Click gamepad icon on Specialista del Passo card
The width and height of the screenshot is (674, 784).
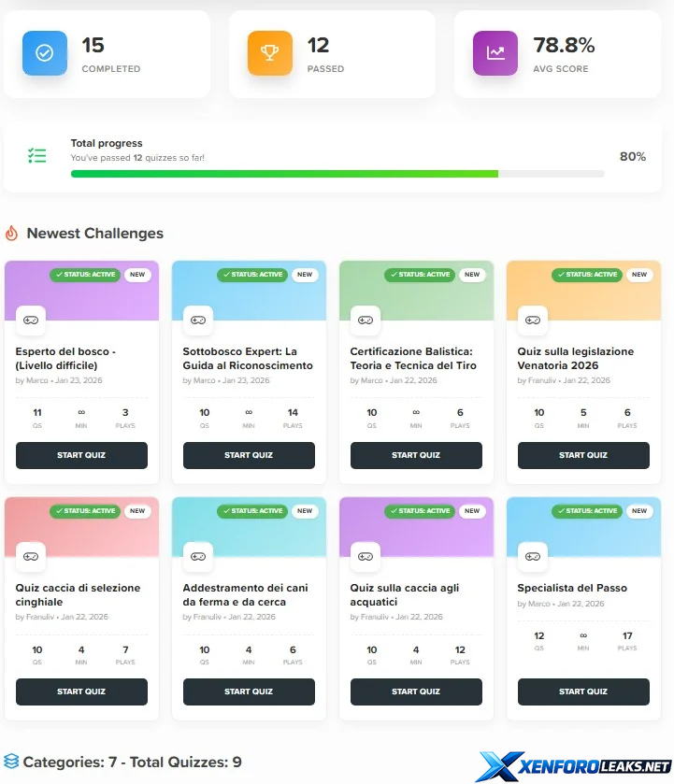(533, 556)
